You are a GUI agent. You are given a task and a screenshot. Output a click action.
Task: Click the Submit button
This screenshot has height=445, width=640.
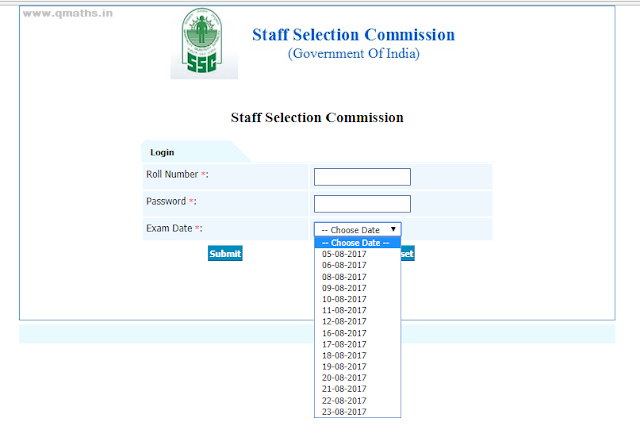[x=225, y=253]
